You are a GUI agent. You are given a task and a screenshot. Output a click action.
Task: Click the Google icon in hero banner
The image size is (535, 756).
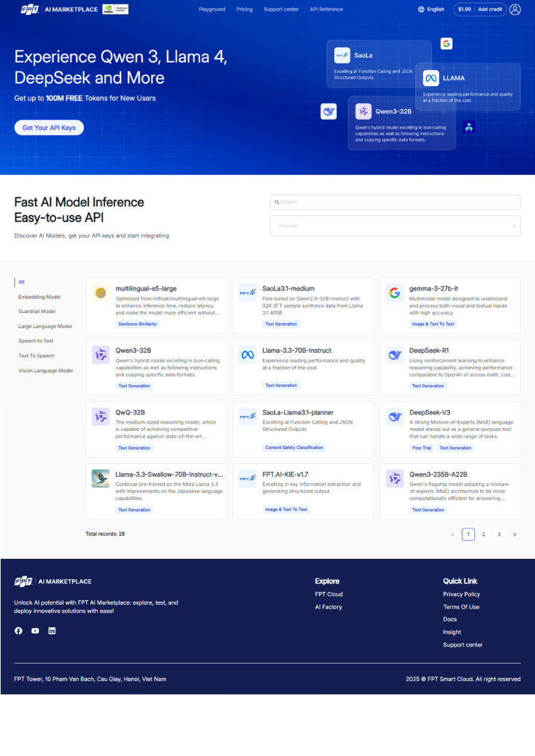point(447,43)
